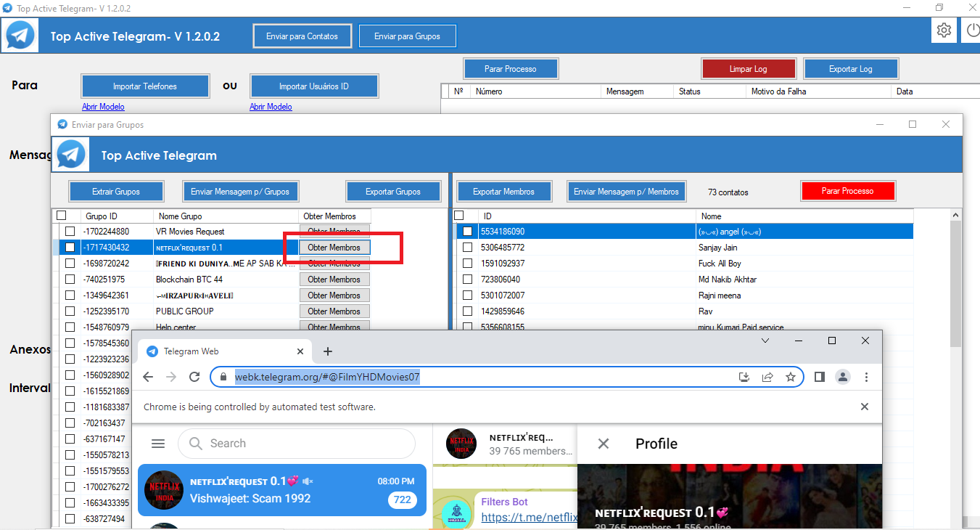Dismiss the automated test software infobar
The image size is (980, 530).
coord(865,407)
